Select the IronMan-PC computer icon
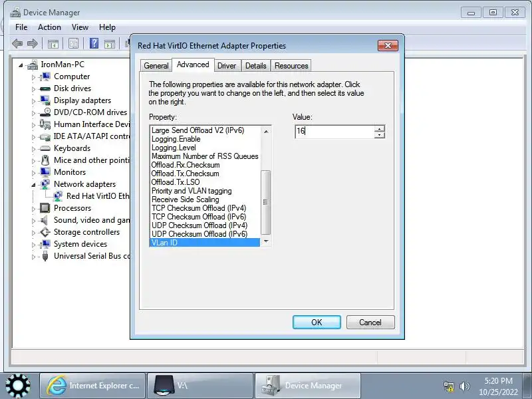This screenshot has width=532, height=399. (33, 65)
